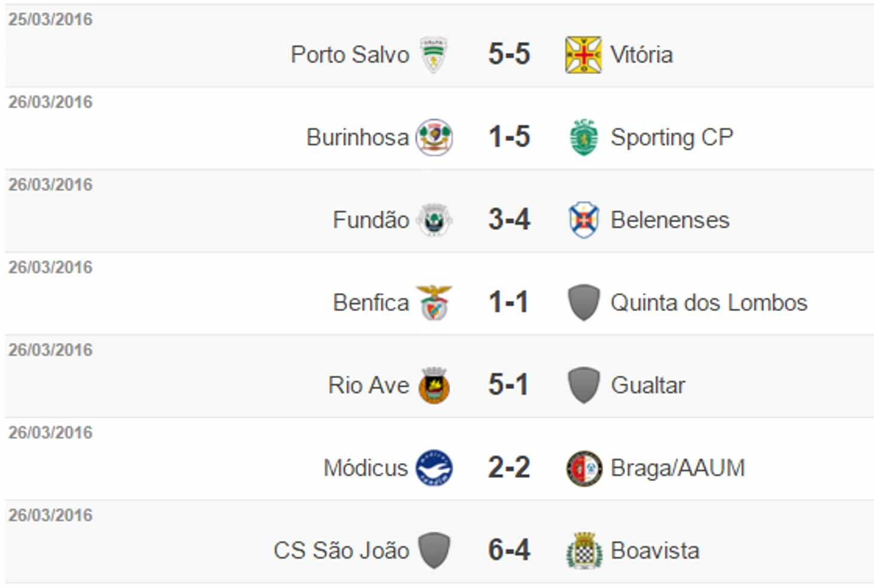This screenshot has width=874, height=588.
Task: Click the Burinhosa club crest
Action: (434, 138)
